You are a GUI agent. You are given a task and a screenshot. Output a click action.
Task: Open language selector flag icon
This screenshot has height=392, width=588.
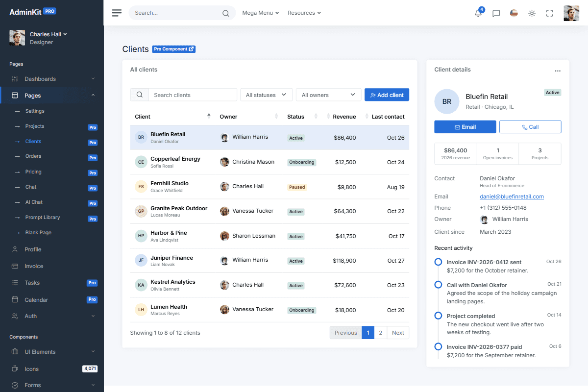[514, 13]
